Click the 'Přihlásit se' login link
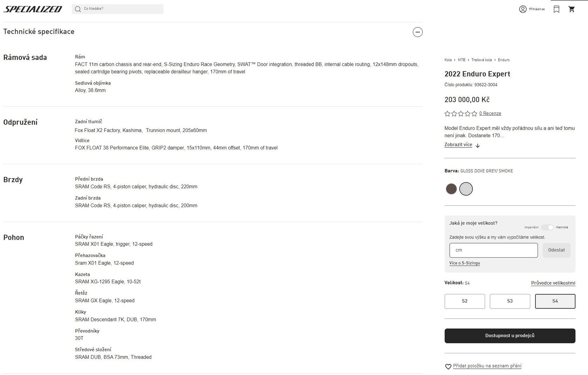 coord(537,9)
